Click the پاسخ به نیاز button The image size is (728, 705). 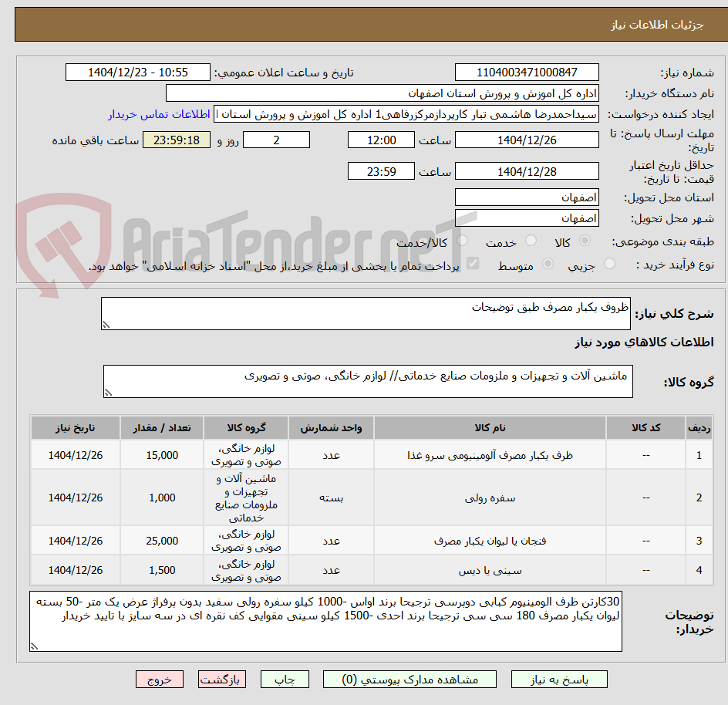[x=559, y=680]
